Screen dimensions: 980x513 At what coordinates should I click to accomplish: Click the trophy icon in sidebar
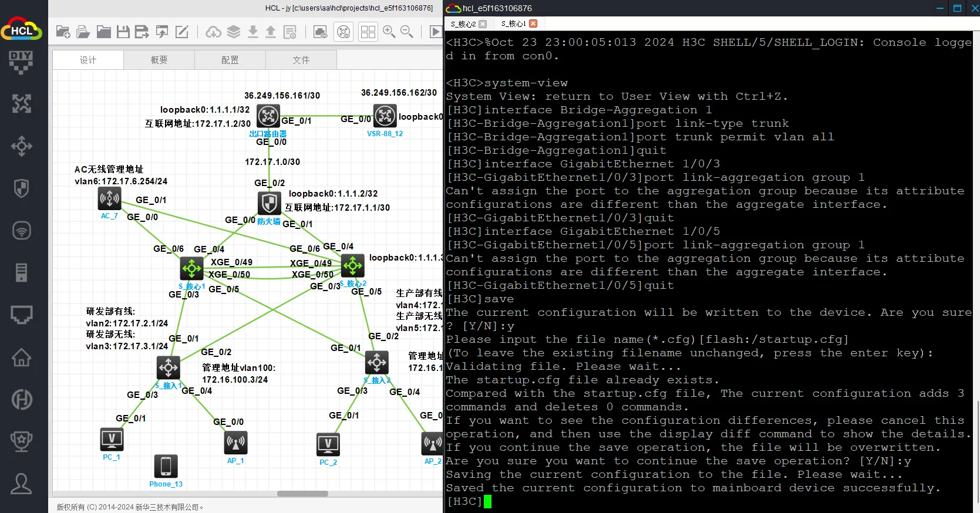(21, 441)
